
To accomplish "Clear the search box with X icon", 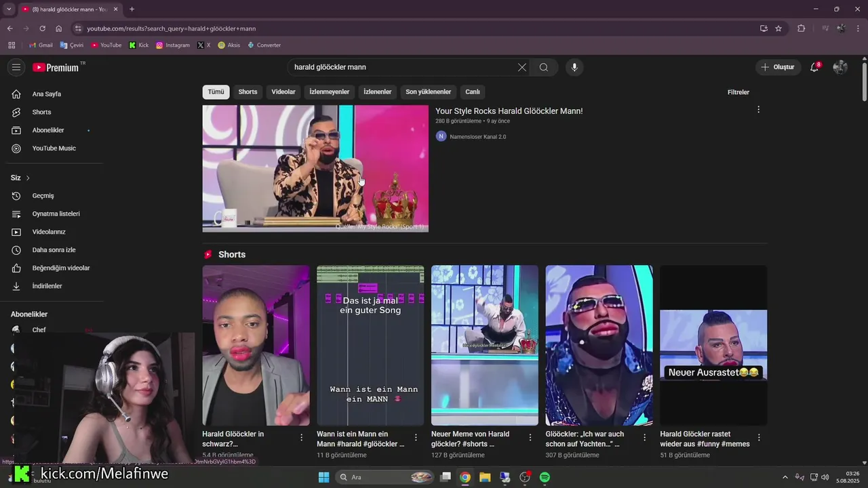I will pyautogui.click(x=522, y=67).
